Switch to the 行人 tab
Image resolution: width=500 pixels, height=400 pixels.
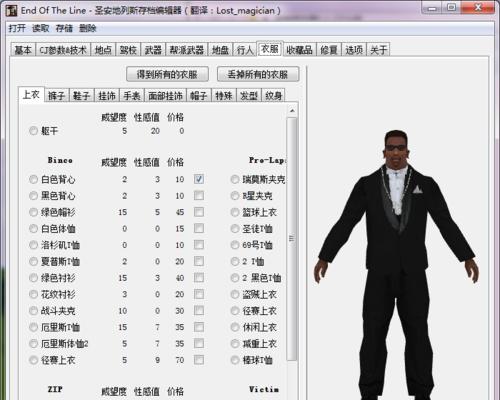point(245,50)
